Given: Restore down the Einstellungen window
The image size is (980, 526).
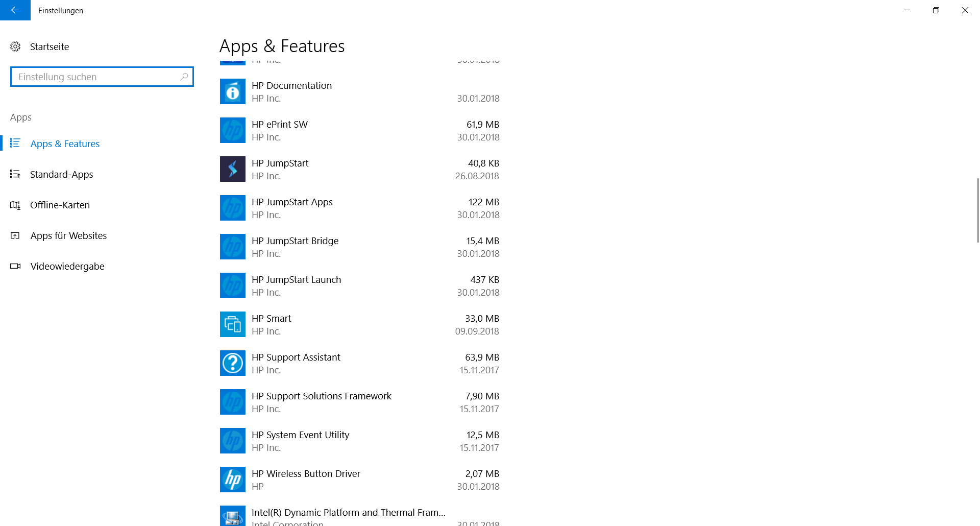Looking at the screenshot, I should point(936,10).
